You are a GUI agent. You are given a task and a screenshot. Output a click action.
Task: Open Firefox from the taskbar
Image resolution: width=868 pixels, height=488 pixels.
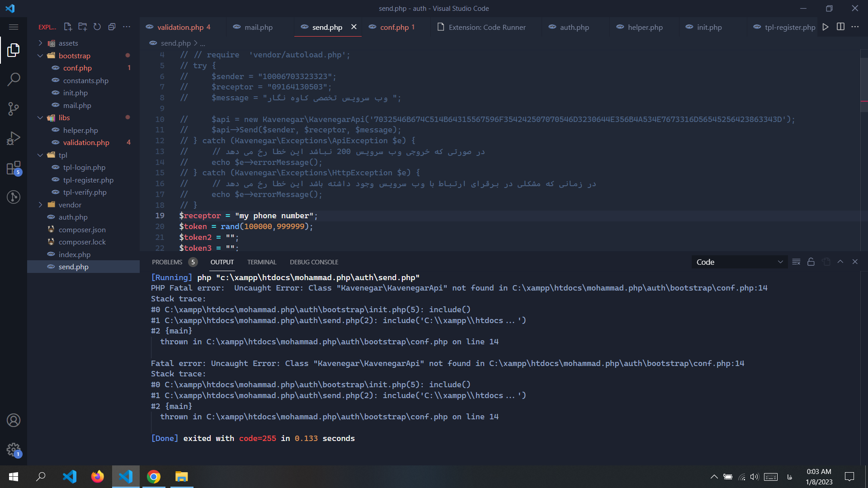[x=97, y=477]
